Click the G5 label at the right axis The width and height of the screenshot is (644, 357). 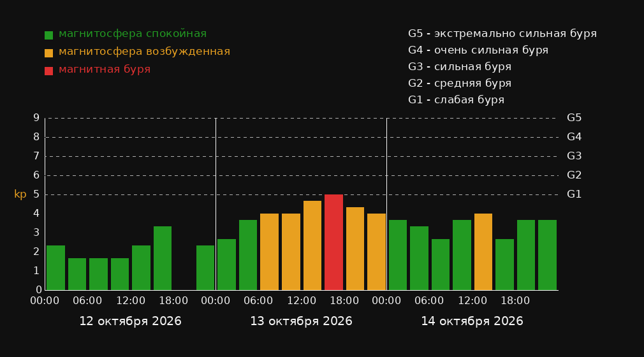pos(574,118)
